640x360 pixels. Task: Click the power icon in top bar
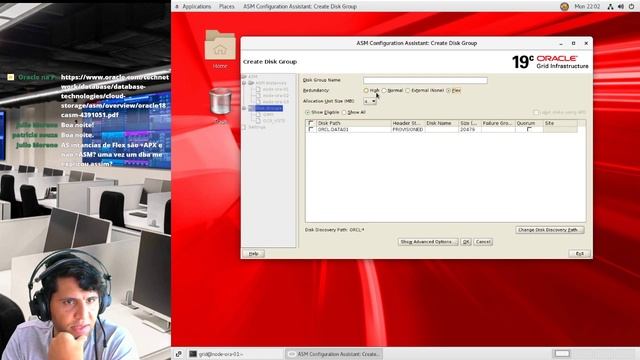631,7
